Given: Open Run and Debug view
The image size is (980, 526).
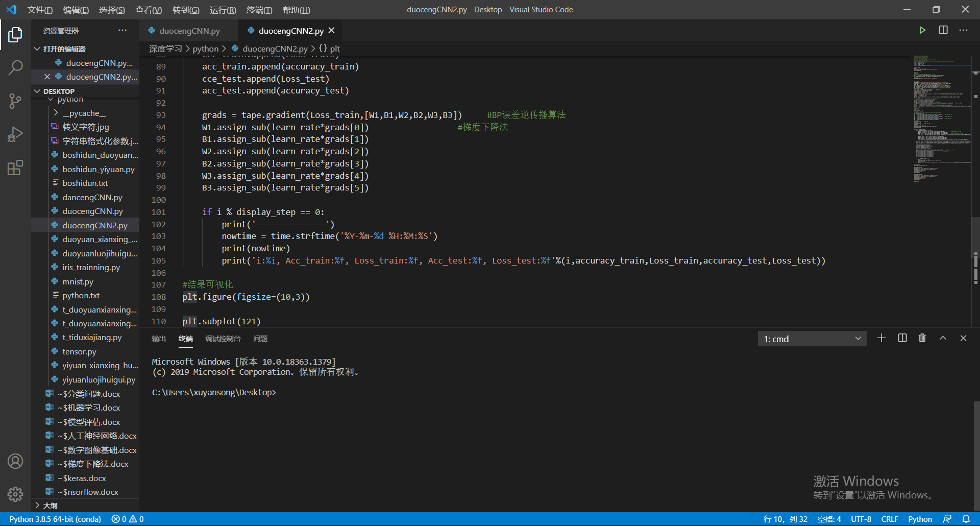Looking at the screenshot, I should coord(15,134).
